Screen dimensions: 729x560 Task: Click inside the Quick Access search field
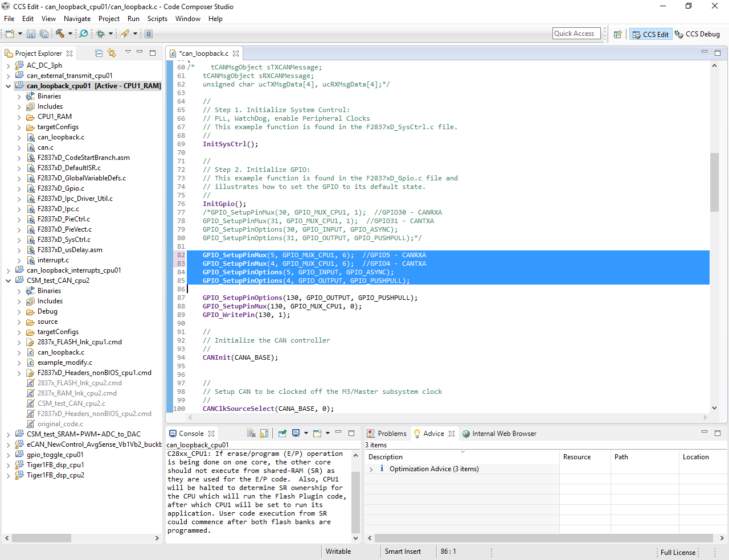(x=576, y=34)
